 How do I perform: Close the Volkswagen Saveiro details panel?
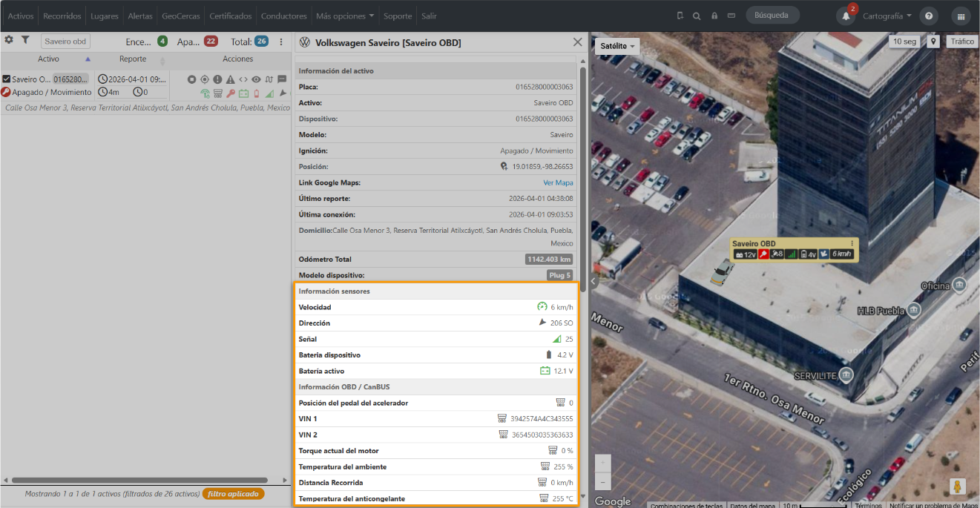pos(578,43)
